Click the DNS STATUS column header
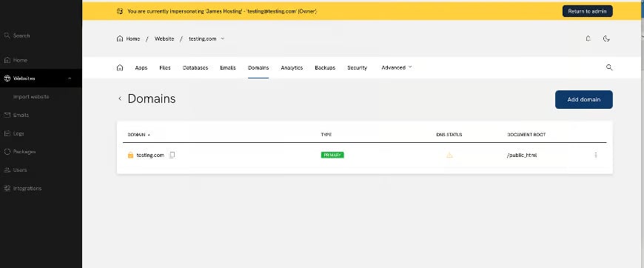 pos(449,135)
